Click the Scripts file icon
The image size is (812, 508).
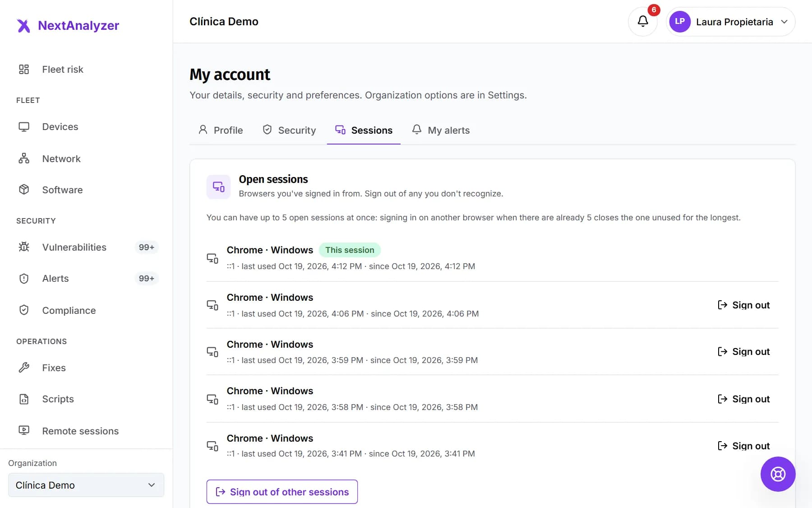[x=24, y=399]
